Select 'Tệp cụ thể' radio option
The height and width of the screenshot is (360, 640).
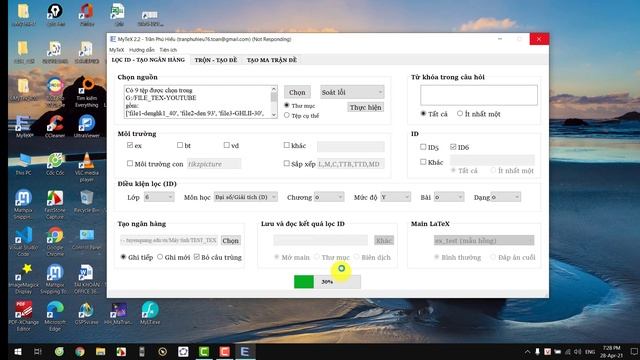click(287, 116)
